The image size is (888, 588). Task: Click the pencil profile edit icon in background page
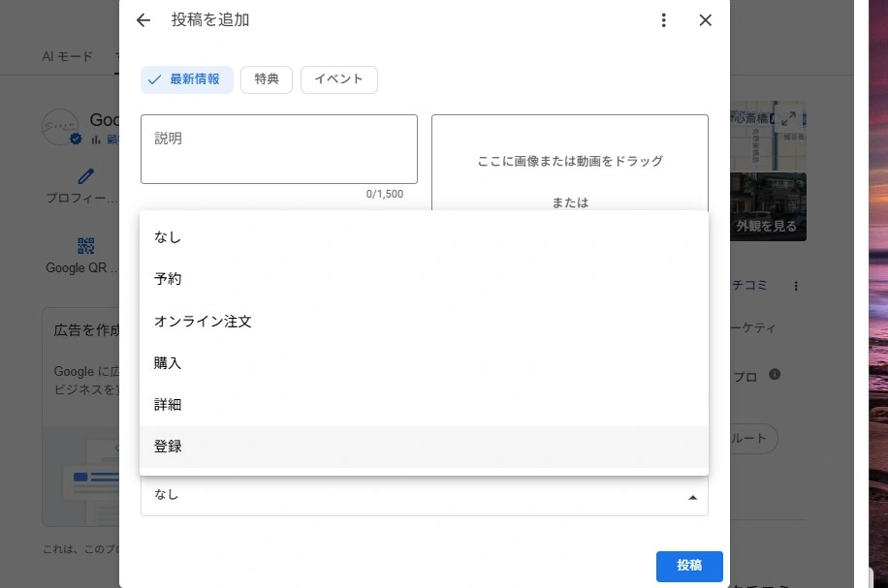point(85,176)
